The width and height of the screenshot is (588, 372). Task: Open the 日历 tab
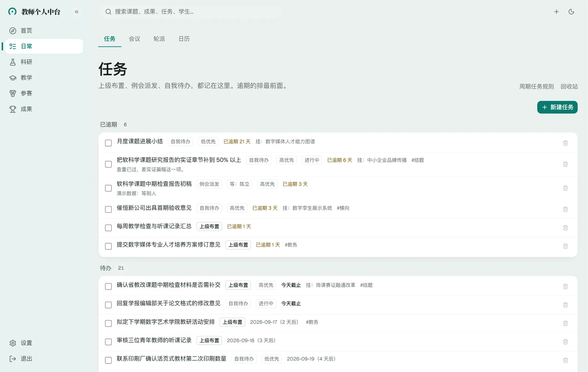pyautogui.click(x=184, y=39)
